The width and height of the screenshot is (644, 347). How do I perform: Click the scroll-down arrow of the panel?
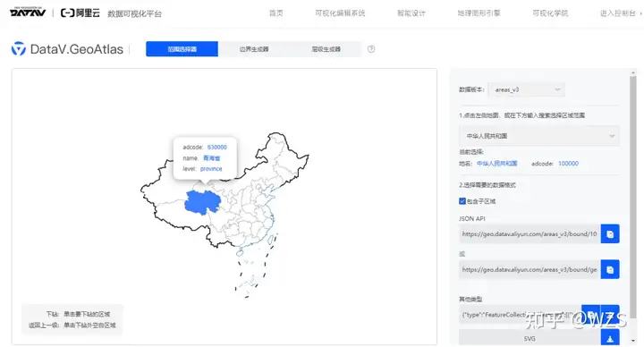(x=633, y=341)
